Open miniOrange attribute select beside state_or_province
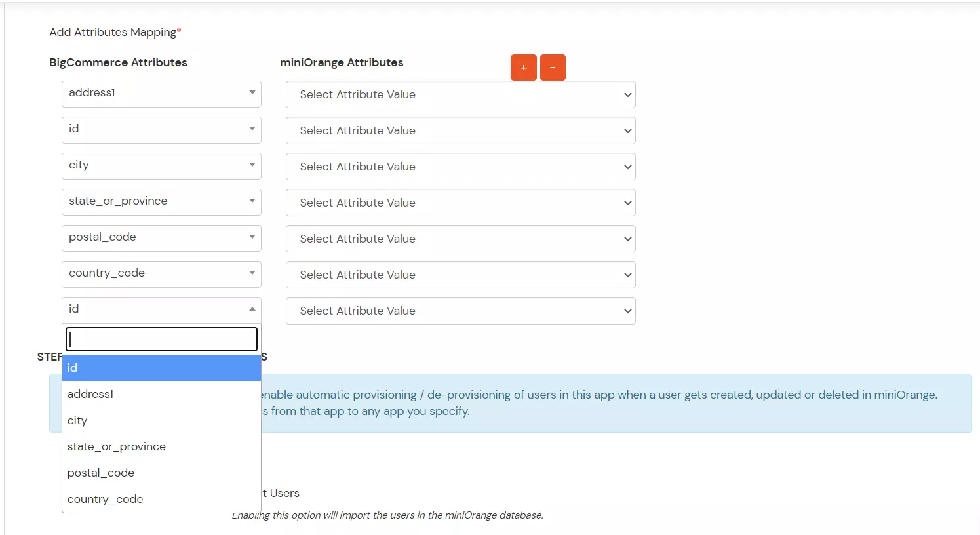This screenshot has height=535, width=980. tap(461, 203)
